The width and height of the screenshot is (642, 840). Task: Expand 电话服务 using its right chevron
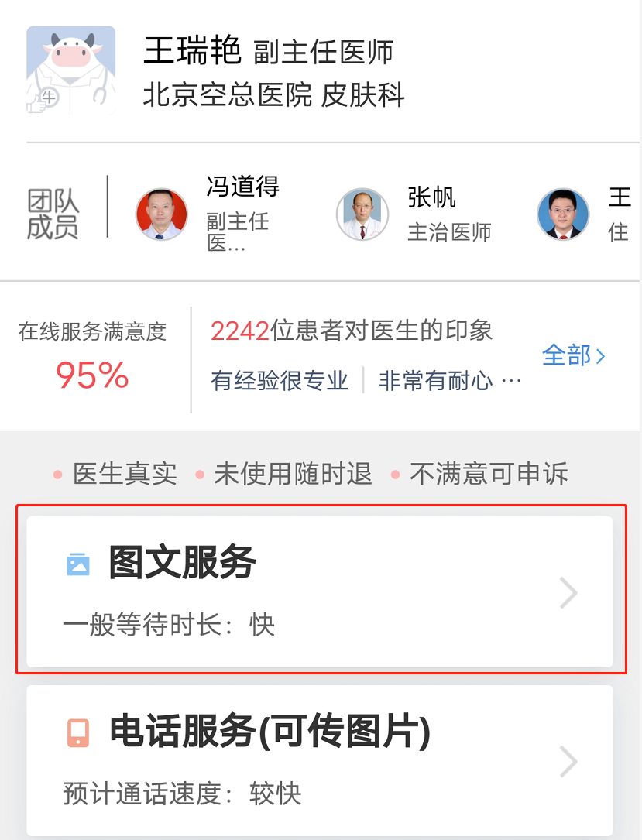[x=568, y=761]
